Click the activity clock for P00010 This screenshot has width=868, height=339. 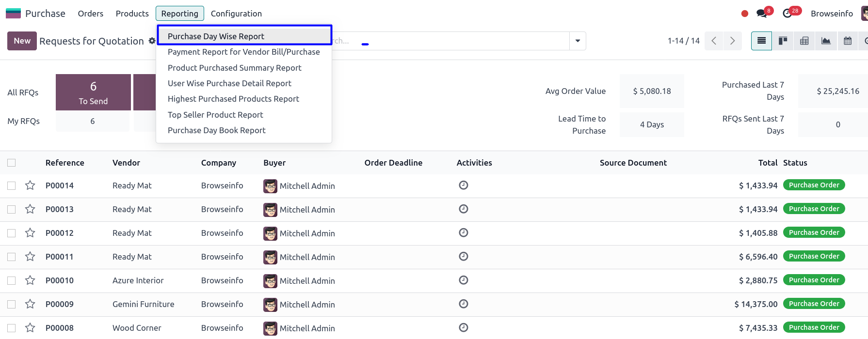coord(464,280)
